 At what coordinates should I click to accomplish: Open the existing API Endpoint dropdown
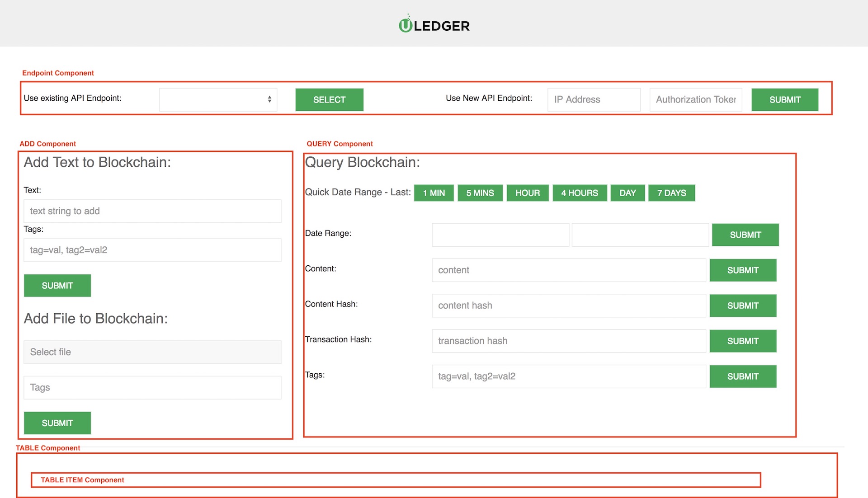[218, 99]
